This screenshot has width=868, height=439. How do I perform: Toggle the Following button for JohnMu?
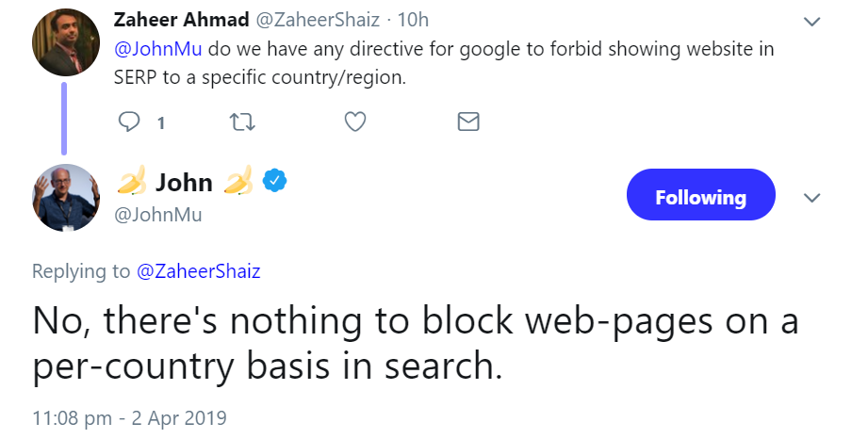click(x=700, y=197)
